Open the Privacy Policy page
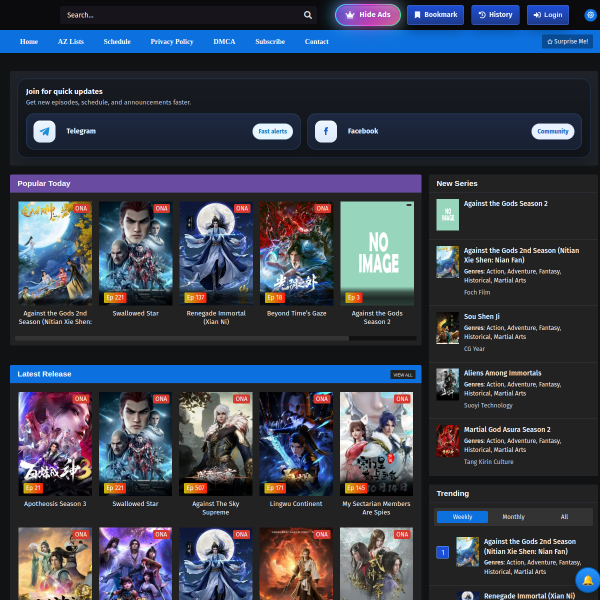 point(172,41)
